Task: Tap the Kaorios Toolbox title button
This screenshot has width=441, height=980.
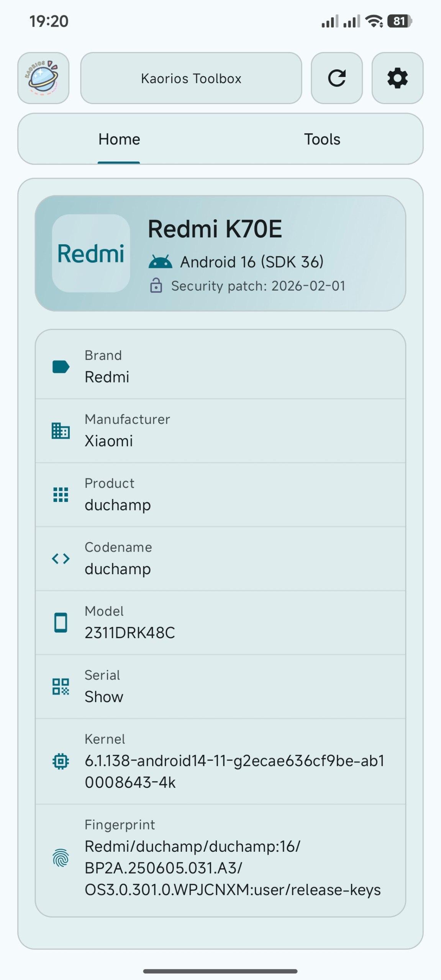Action: click(x=191, y=78)
